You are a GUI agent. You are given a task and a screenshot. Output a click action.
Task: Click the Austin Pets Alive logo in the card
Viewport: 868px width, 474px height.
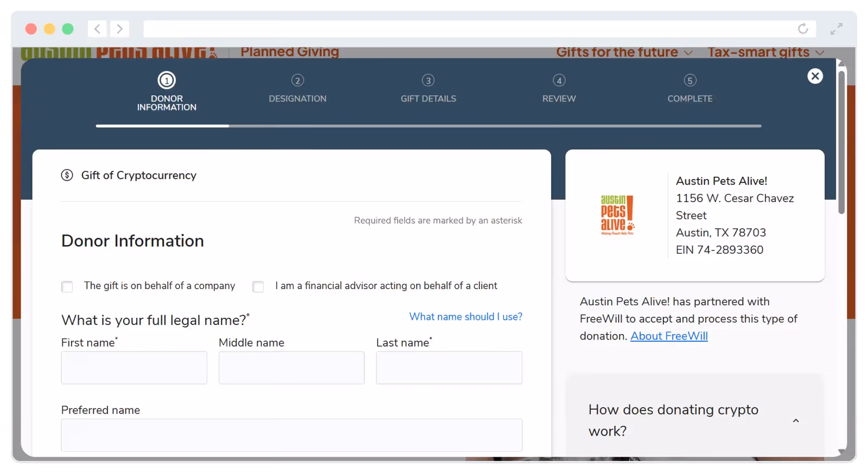click(617, 215)
